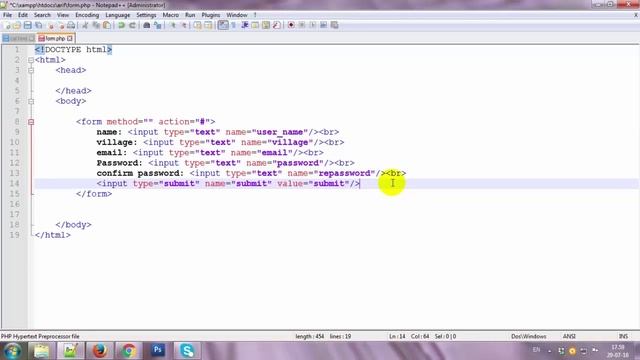Screen dimensions: 640x360
Task: Click the Playback macro icon
Action: pos(313,25)
